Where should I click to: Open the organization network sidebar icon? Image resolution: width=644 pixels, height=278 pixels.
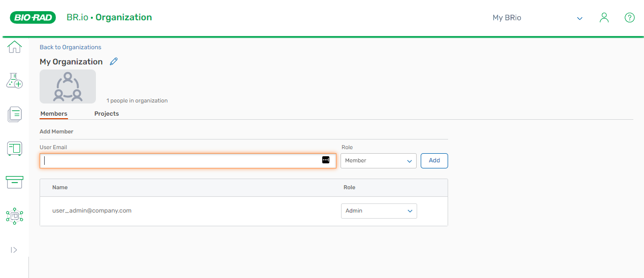point(14,216)
